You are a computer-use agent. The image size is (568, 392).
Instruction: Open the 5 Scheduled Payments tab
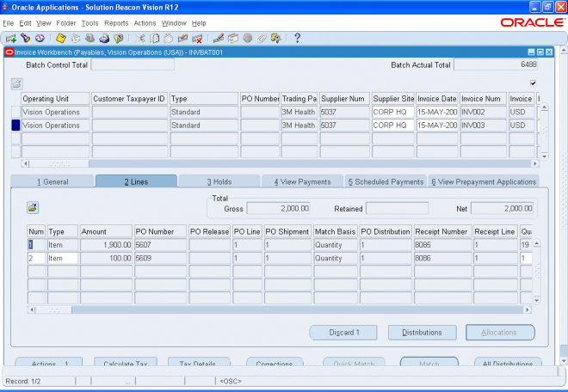click(x=386, y=181)
